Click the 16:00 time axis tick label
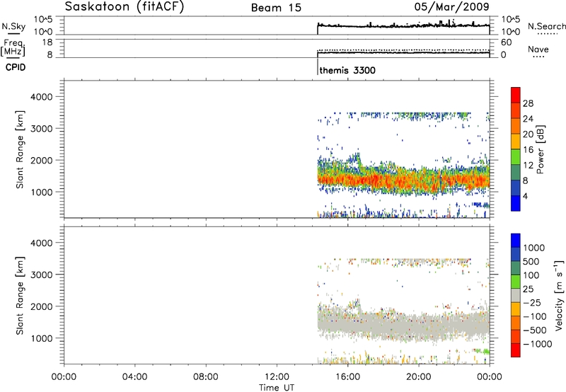This screenshot has height=392, width=566. pos(347,377)
